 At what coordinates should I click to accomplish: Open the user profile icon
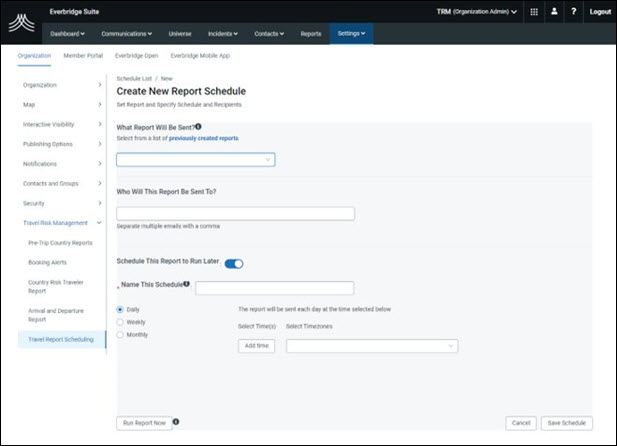pyautogui.click(x=554, y=12)
